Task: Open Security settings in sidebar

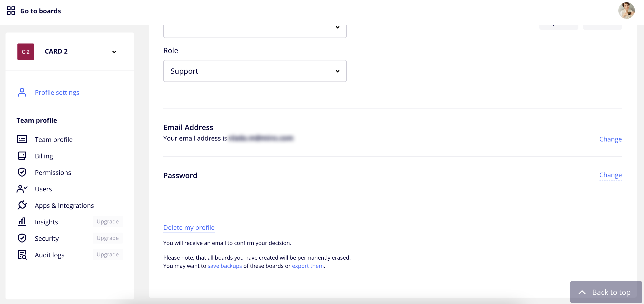Action: [47, 238]
